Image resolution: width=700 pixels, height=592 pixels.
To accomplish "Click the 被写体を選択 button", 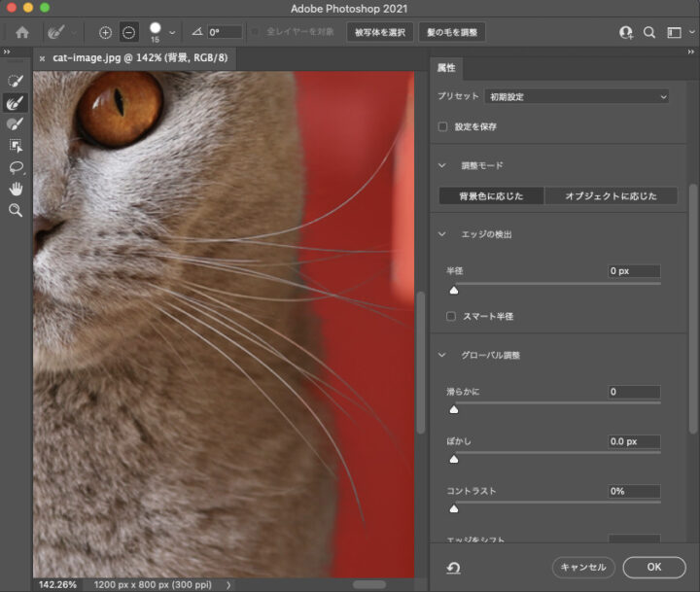I will (x=380, y=32).
